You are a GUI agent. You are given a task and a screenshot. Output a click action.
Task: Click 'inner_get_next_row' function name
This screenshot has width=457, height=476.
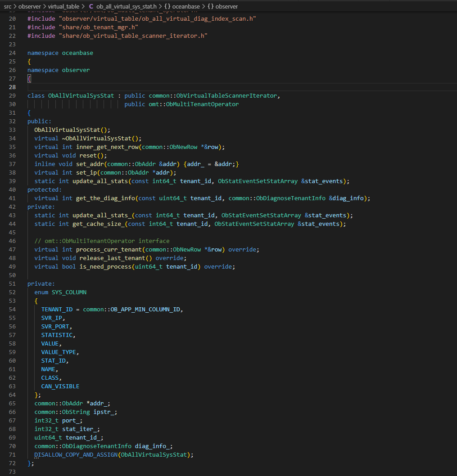tap(107, 147)
